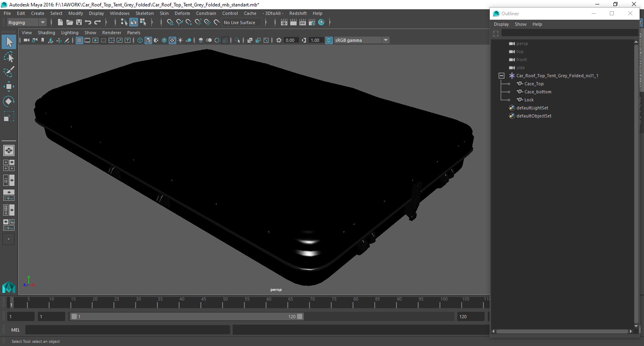Image resolution: width=644 pixels, height=346 pixels.
Task: Undo the last action
Action: coord(88,23)
